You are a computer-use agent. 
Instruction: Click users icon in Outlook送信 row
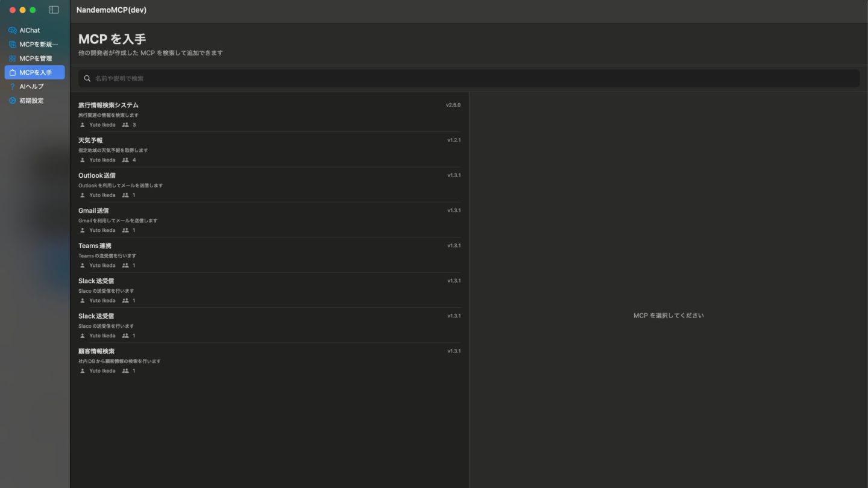(x=125, y=195)
